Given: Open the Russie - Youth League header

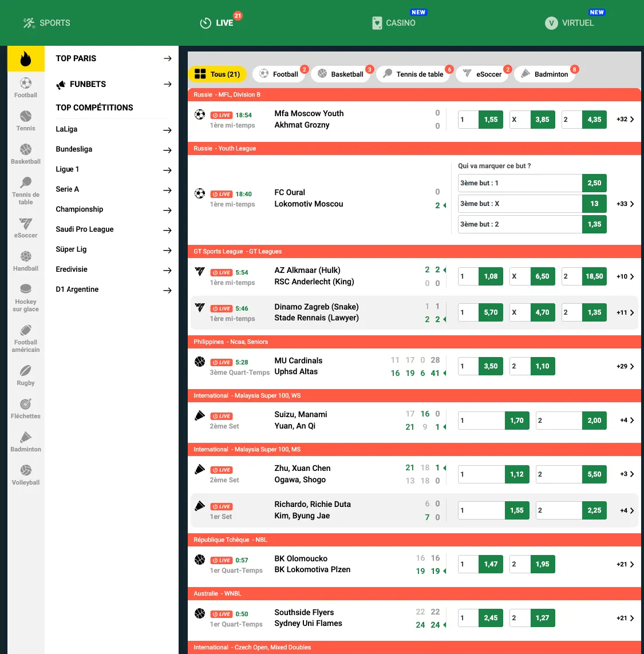Looking at the screenshot, I should pyautogui.click(x=414, y=149).
